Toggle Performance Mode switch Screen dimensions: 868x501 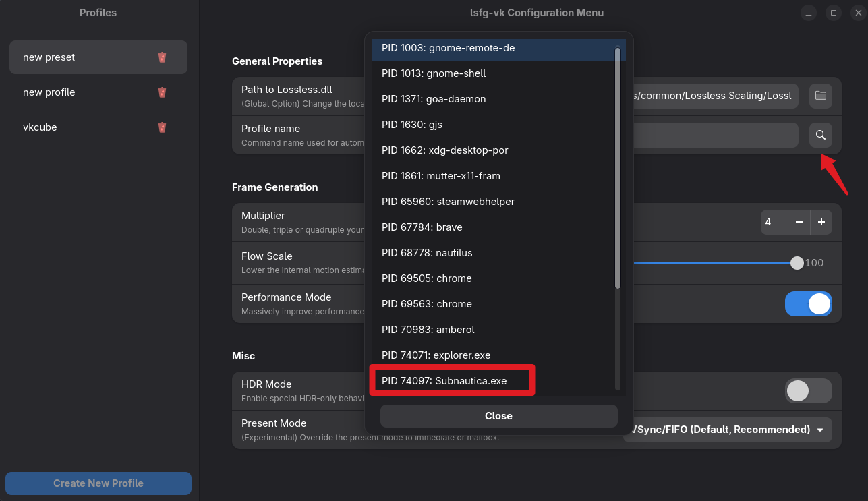[x=808, y=304]
